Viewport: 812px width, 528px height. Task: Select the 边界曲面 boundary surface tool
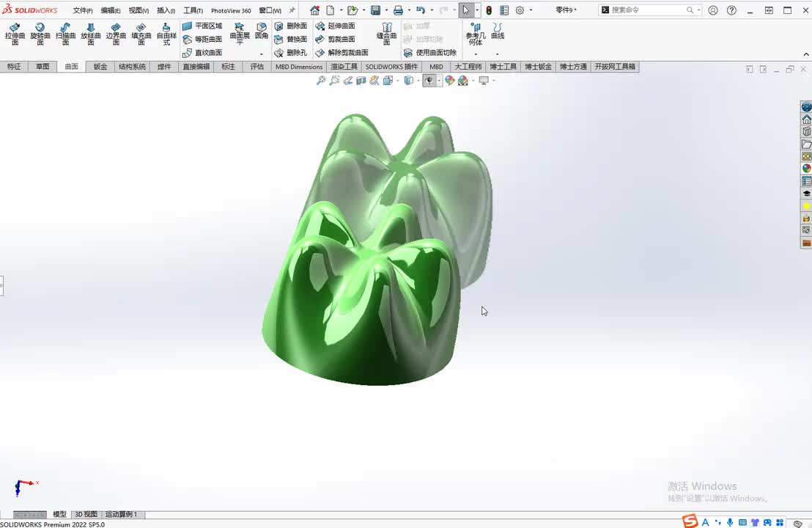click(116, 34)
